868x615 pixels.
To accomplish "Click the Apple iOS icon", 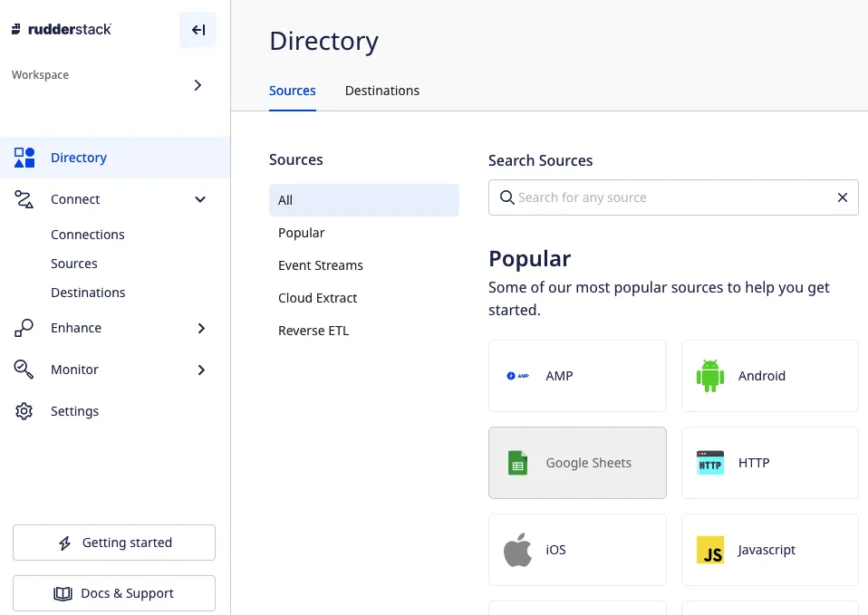I will click(517, 550).
